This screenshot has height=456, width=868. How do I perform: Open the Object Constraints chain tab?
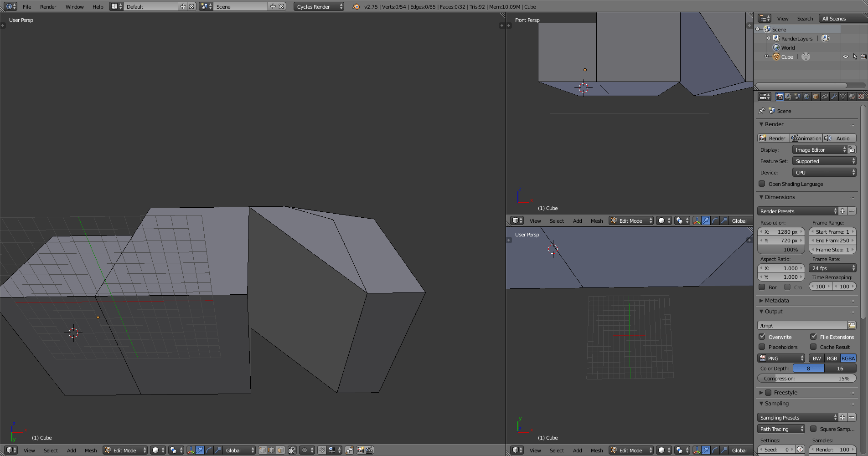point(825,97)
